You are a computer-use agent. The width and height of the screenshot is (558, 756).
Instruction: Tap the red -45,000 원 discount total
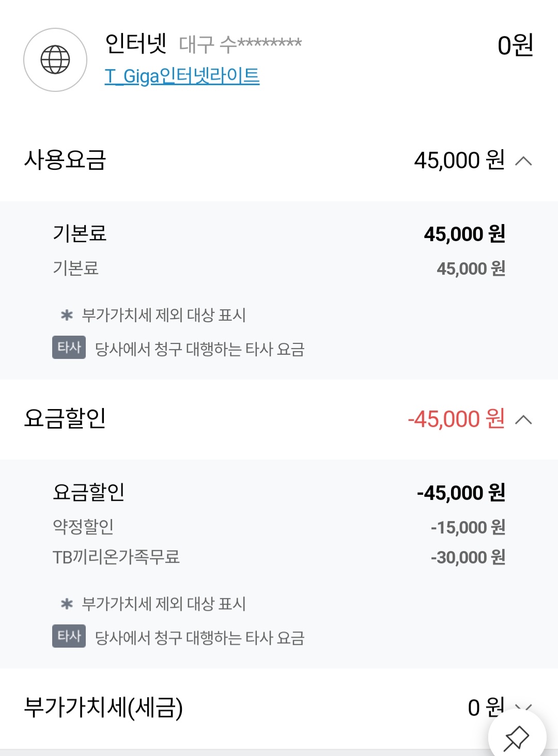pyautogui.click(x=456, y=419)
